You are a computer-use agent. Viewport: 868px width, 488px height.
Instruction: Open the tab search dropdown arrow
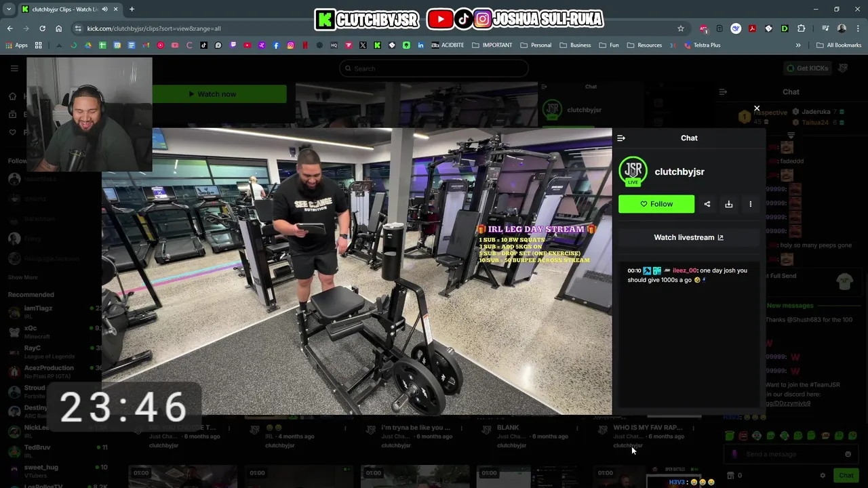[9, 9]
